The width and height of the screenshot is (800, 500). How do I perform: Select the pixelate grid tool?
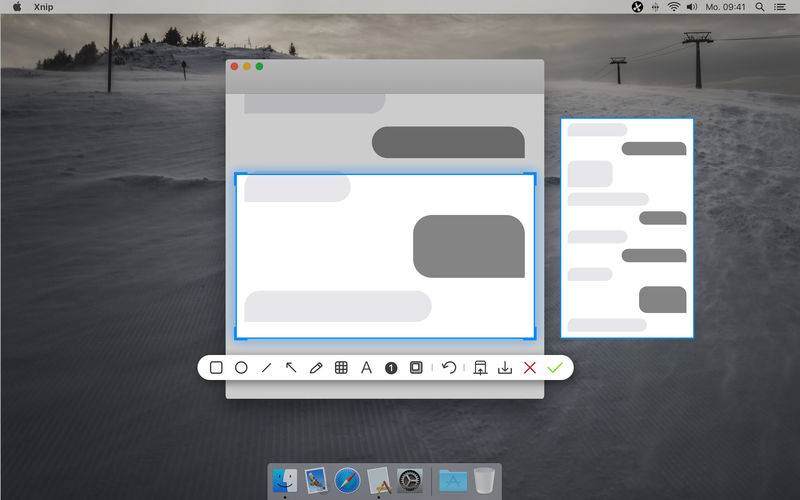click(341, 367)
